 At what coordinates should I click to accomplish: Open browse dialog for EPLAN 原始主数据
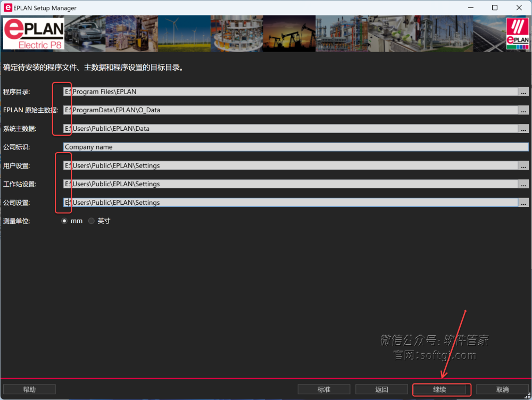(523, 110)
